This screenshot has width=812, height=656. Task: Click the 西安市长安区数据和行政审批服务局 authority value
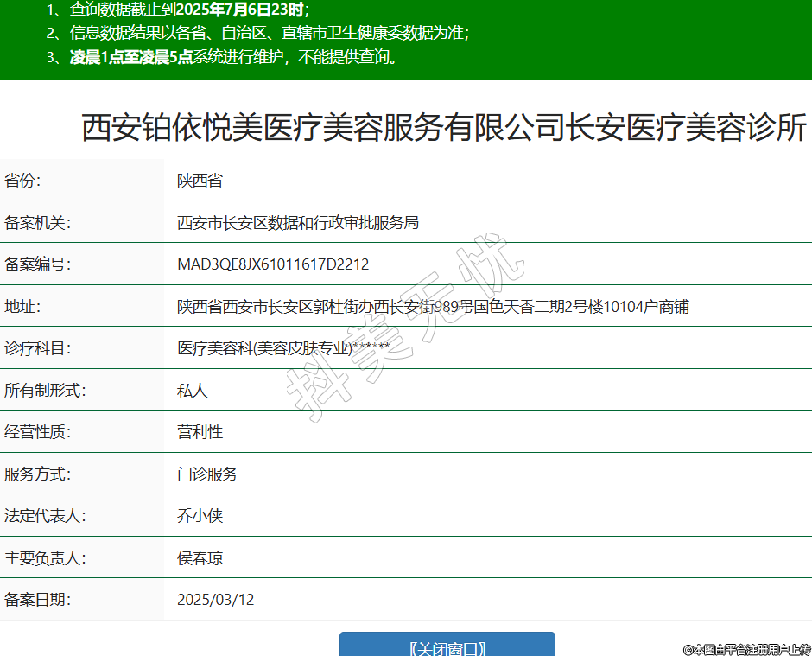(297, 223)
